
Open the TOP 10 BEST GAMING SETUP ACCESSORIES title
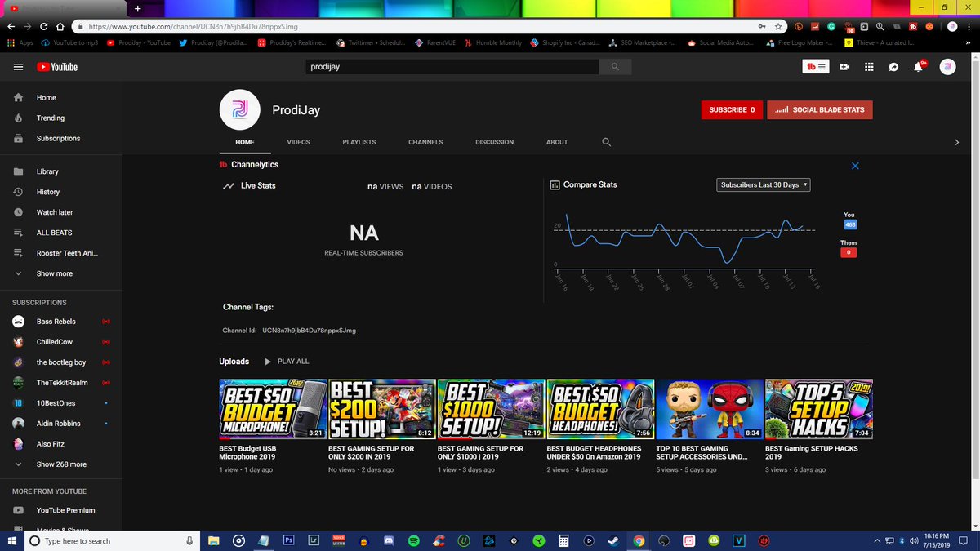(702, 453)
